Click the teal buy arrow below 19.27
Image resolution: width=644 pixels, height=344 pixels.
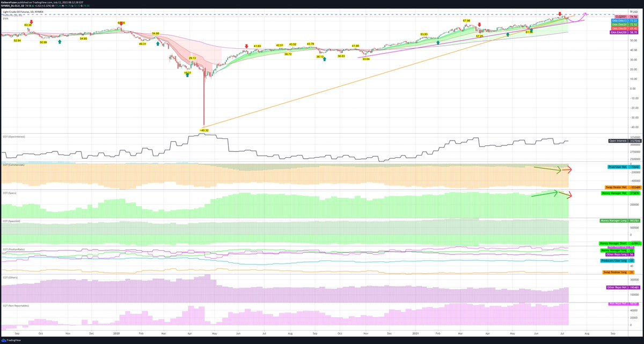point(187,76)
